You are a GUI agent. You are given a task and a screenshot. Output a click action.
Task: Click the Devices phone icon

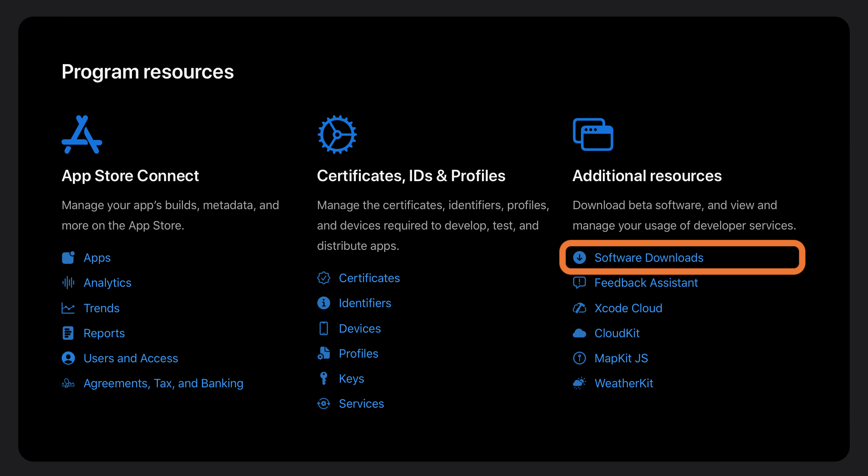(324, 328)
